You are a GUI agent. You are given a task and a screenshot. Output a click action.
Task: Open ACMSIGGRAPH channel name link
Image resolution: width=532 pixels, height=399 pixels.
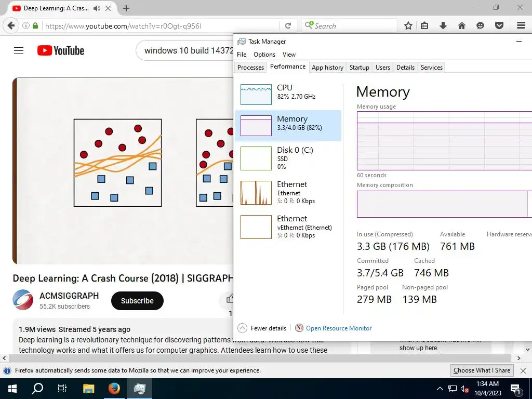tap(69, 296)
